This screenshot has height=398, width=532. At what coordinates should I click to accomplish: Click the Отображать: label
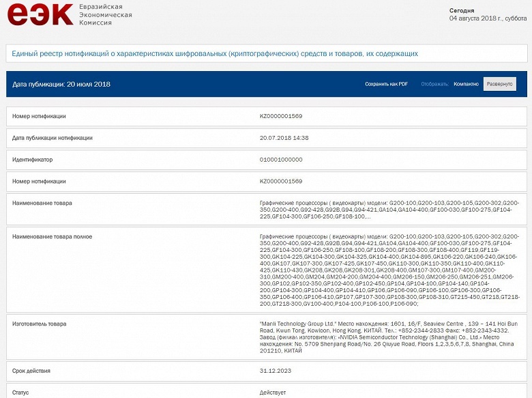(x=435, y=84)
